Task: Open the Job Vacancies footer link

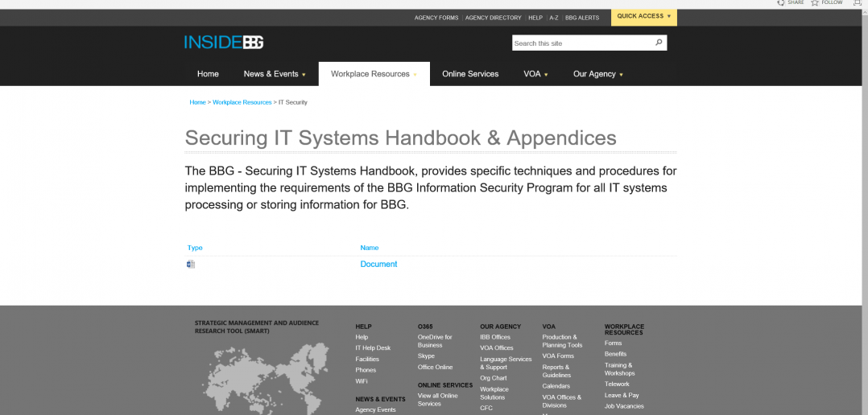Action: (x=624, y=406)
